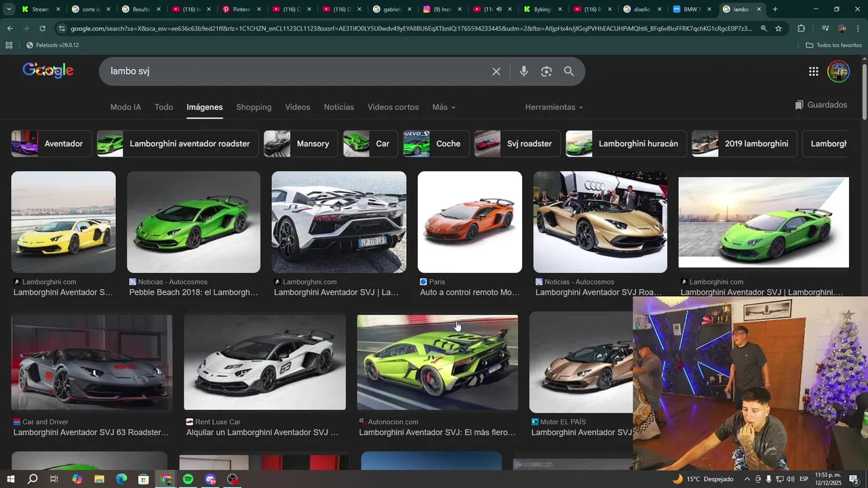
Task: Switch to the Videos tab
Action: click(298, 107)
